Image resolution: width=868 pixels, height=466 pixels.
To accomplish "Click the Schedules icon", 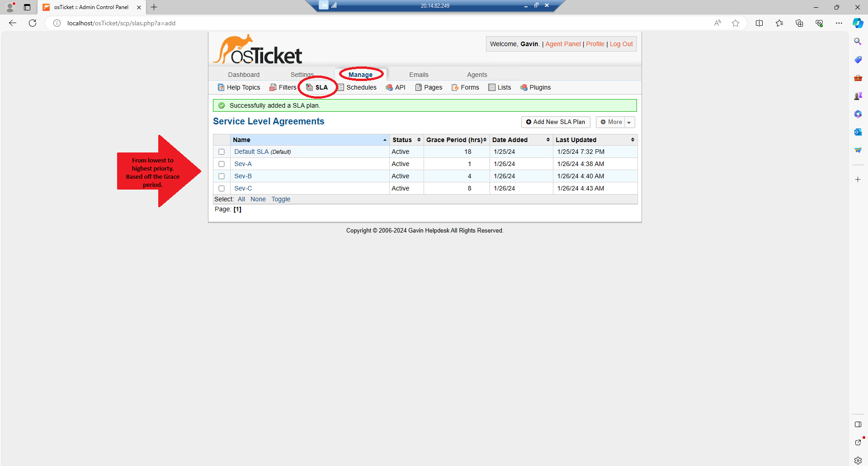I will tap(340, 87).
